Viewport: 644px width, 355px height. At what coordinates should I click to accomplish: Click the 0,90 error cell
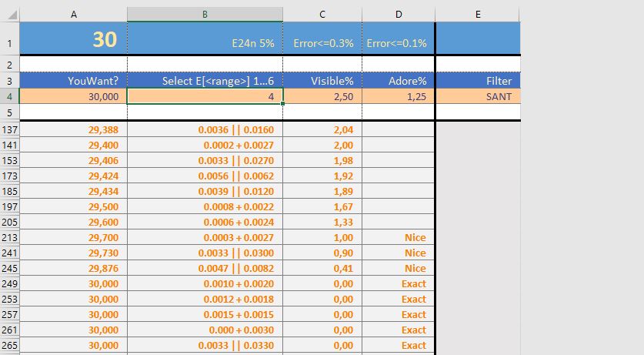click(x=322, y=253)
